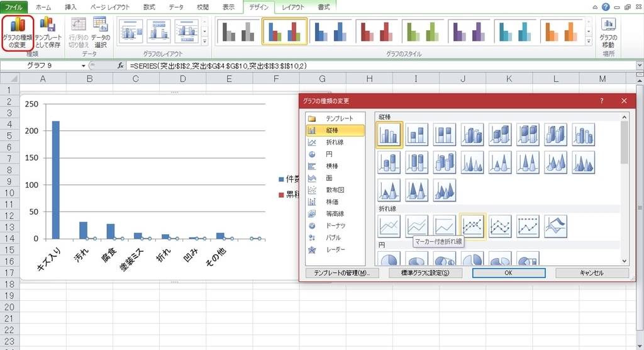644x350 pixels.
Task: Select the red chart style swatch
Action: 377,31
